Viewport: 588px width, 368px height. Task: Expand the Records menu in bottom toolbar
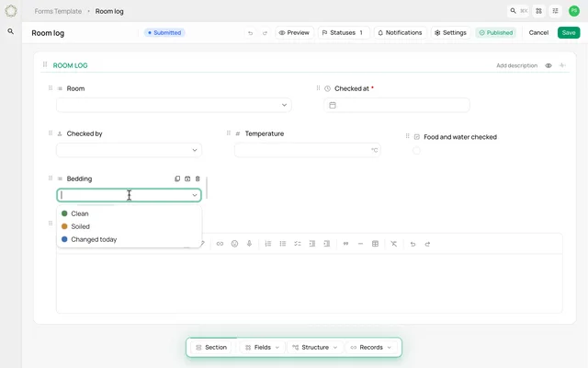pos(371,348)
